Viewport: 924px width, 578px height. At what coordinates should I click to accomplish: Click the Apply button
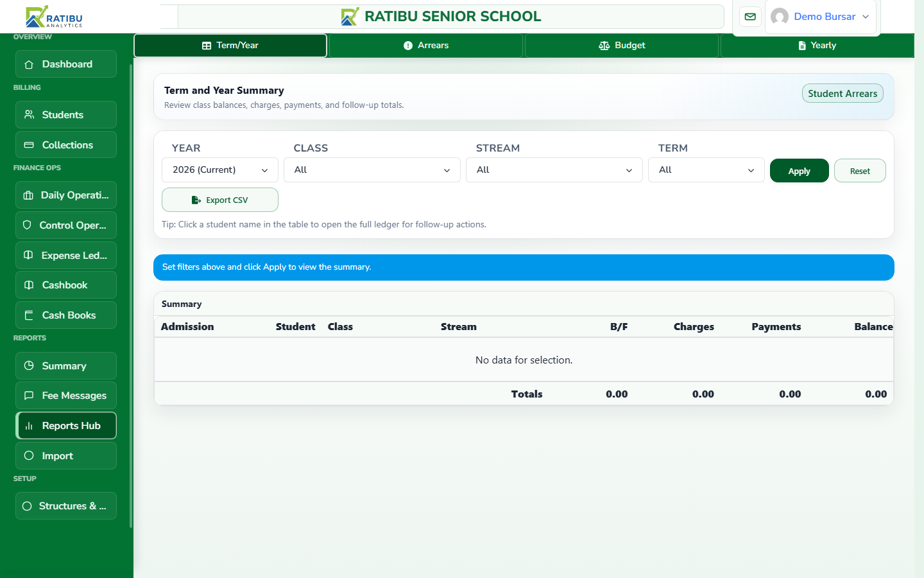[x=800, y=171]
